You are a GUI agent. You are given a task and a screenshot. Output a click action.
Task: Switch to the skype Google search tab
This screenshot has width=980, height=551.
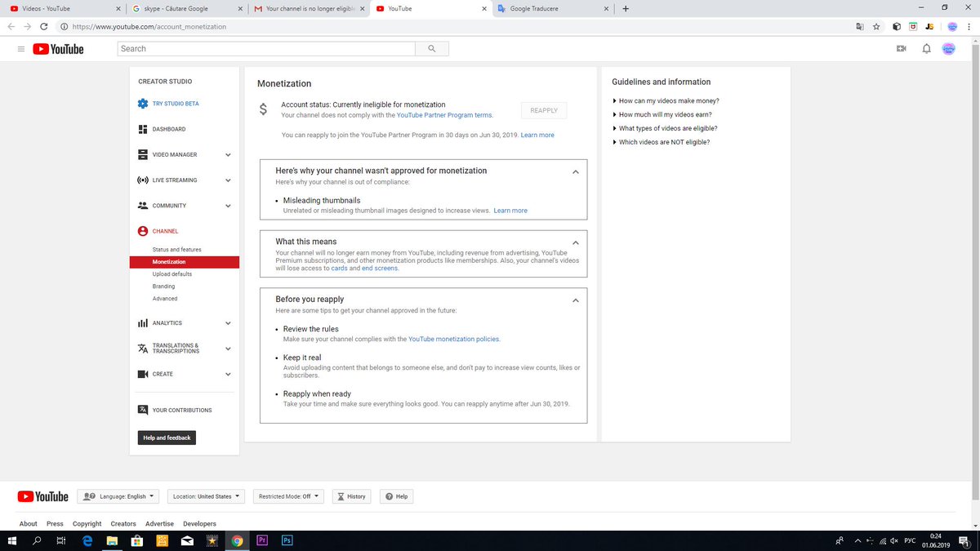click(x=185, y=9)
